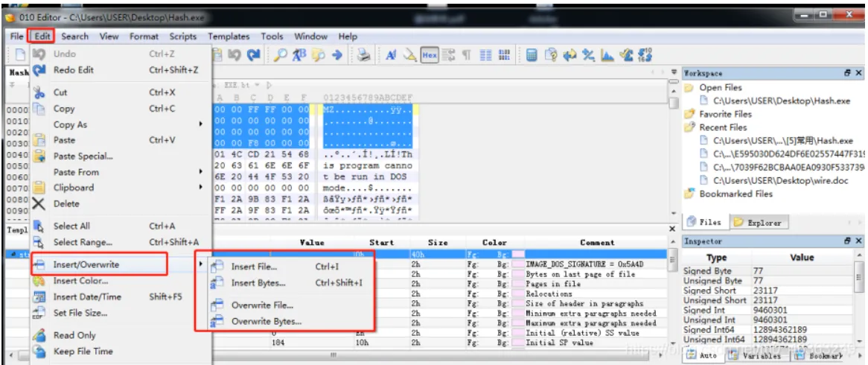Open the editor tab list dropdown arrow

point(673,72)
